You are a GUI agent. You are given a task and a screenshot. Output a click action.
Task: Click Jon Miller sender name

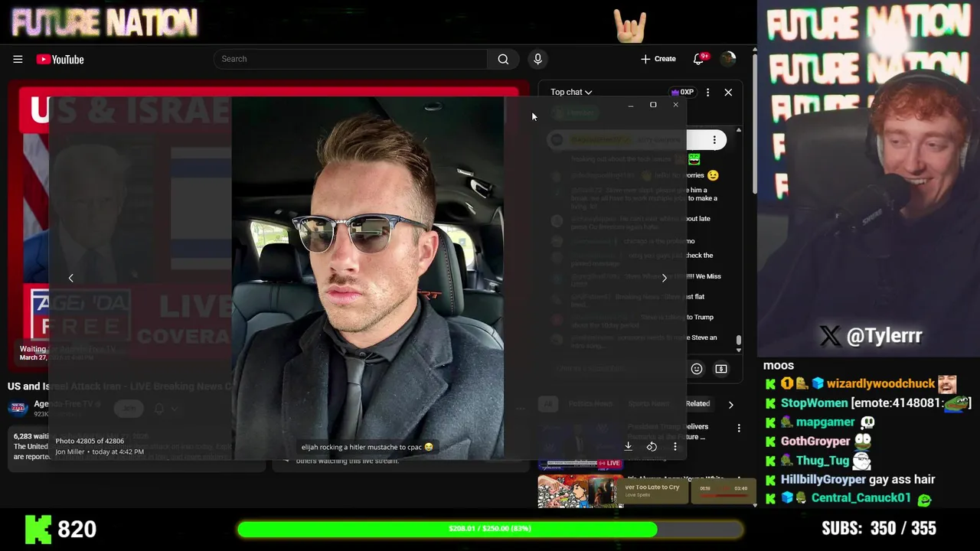point(70,452)
